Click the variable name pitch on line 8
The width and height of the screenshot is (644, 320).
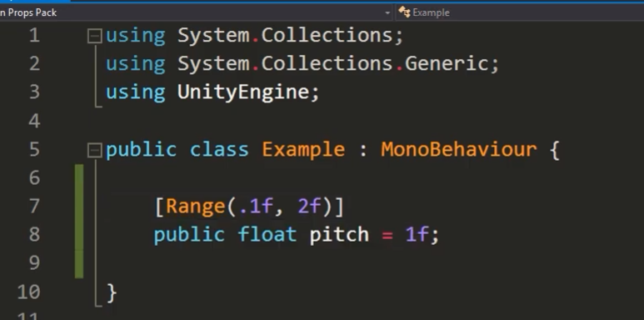tap(339, 235)
